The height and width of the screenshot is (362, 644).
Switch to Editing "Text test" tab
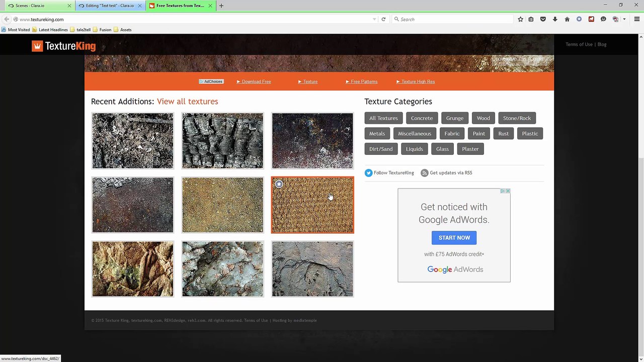tap(109, 6)
